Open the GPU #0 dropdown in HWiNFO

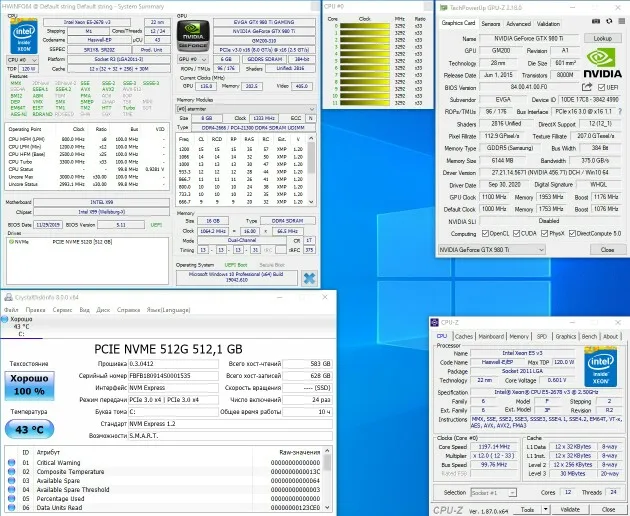pos(194,59)
